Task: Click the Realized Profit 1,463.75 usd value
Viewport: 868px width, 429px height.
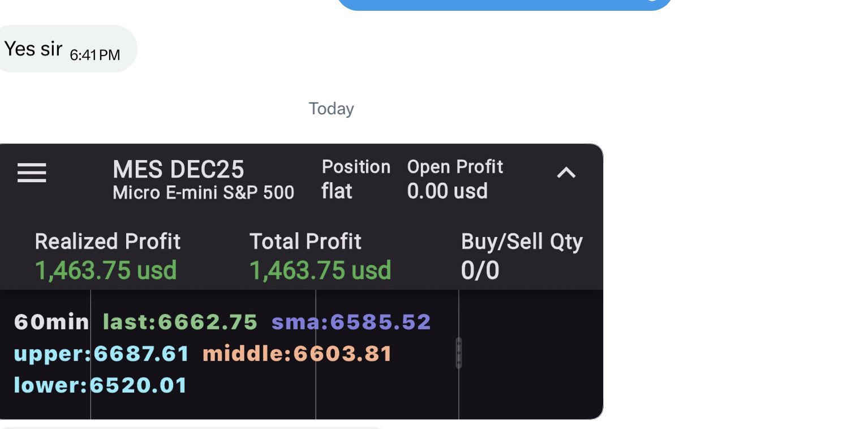Action: pos(106,271)
